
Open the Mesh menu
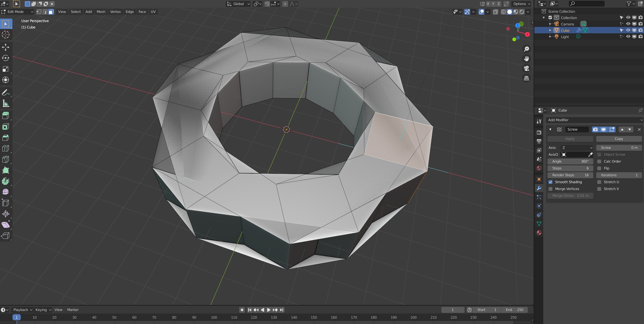101,12
